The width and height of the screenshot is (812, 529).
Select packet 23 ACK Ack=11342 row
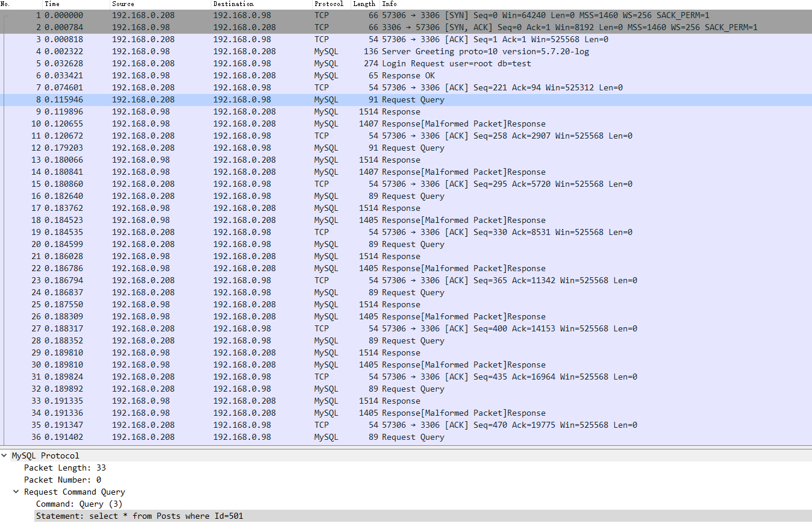tap(406, 280)
